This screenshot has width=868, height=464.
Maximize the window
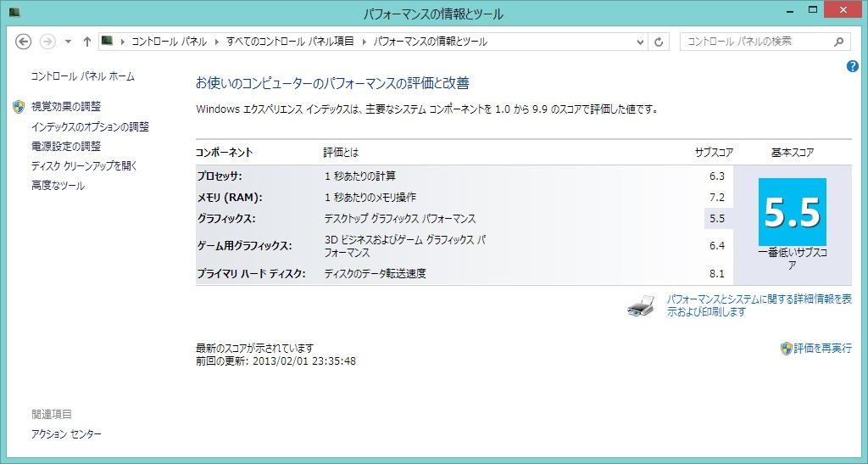(x=813, y=9)
